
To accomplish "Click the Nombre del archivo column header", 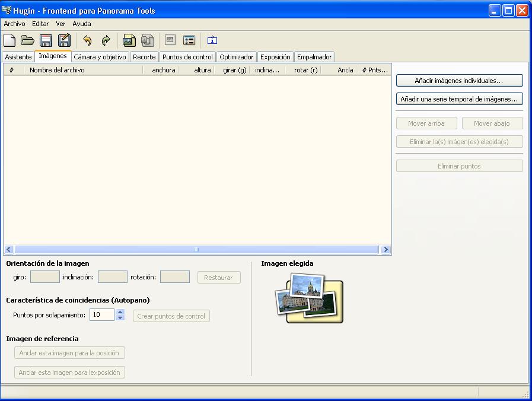I will click(84, 70).
